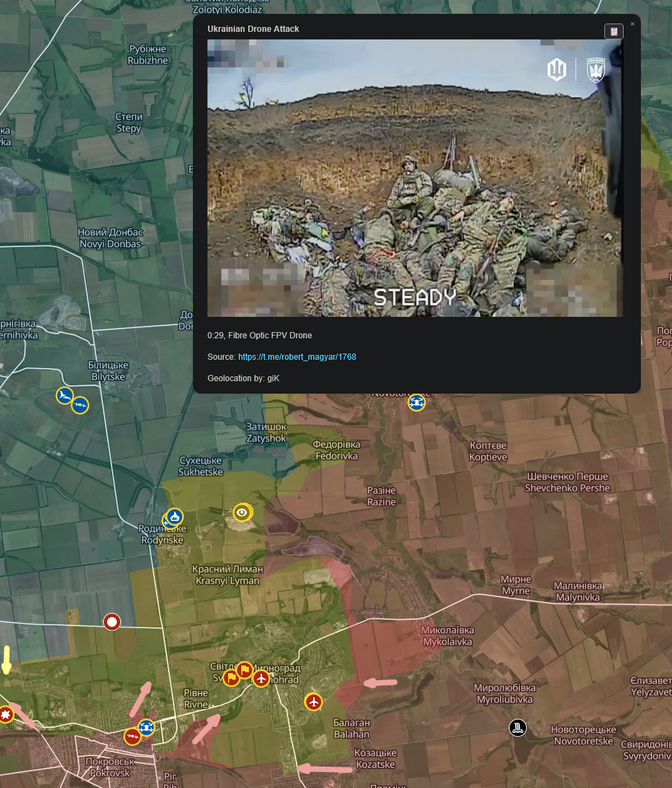The image size is (672, 788).
Task: Click the Sukhetske map label
Action: coord(200,466)
